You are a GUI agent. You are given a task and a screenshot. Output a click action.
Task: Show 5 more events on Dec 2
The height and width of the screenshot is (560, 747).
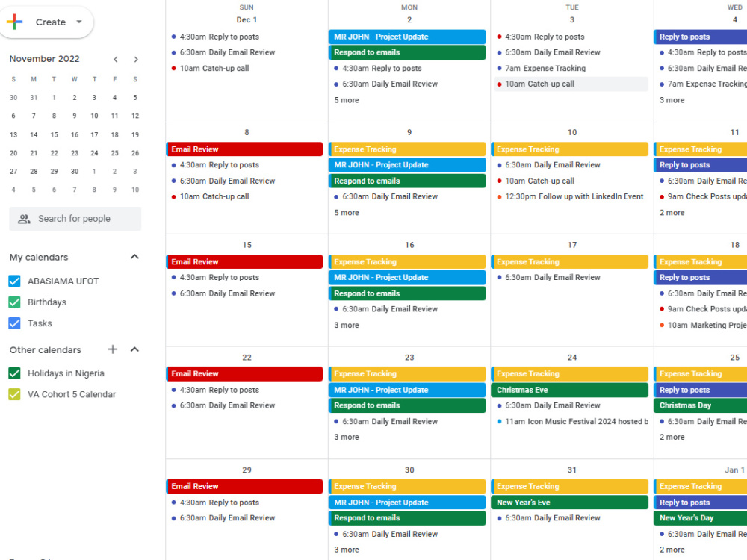point(347,100)
